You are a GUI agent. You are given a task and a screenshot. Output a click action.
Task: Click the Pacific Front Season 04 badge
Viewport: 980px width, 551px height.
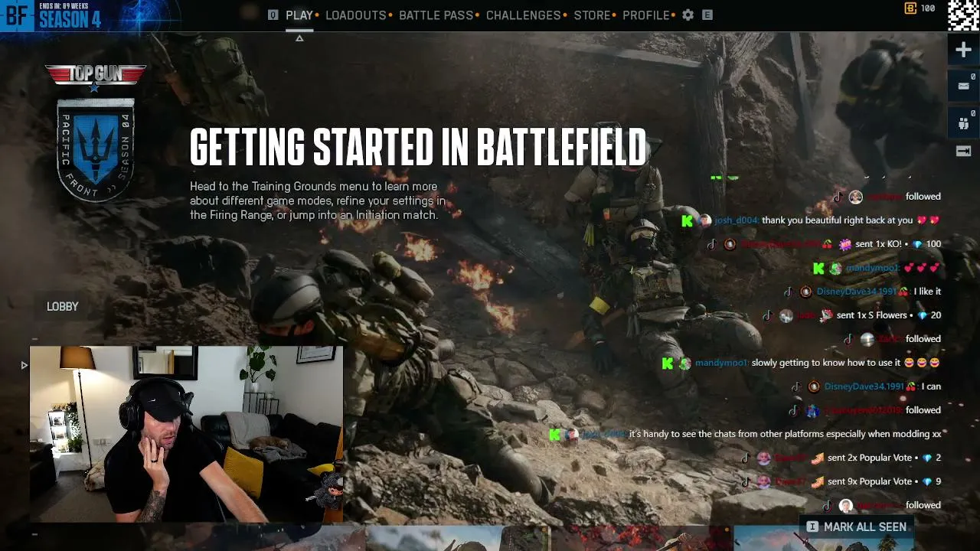[96, 150]
